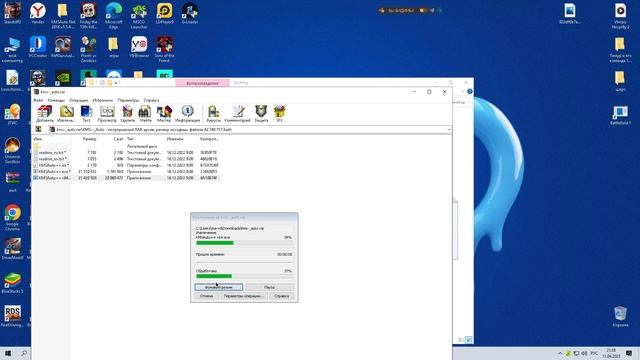Launch the Мастер (Wizard) toolbar tool
The width and height of the screenshot is (640, 360).
point(164,113)
